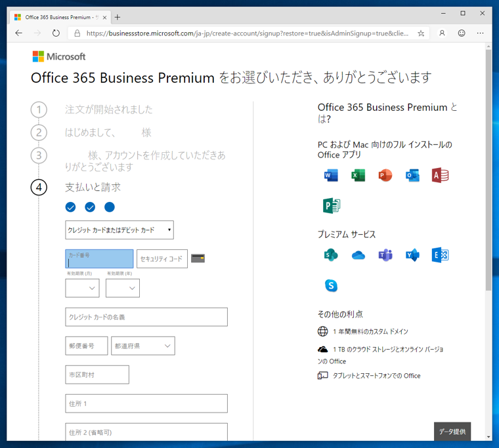Click the SharePoint service icon
Screen dimensions: 499x448
pyautogui.click(x=331, y=255)
